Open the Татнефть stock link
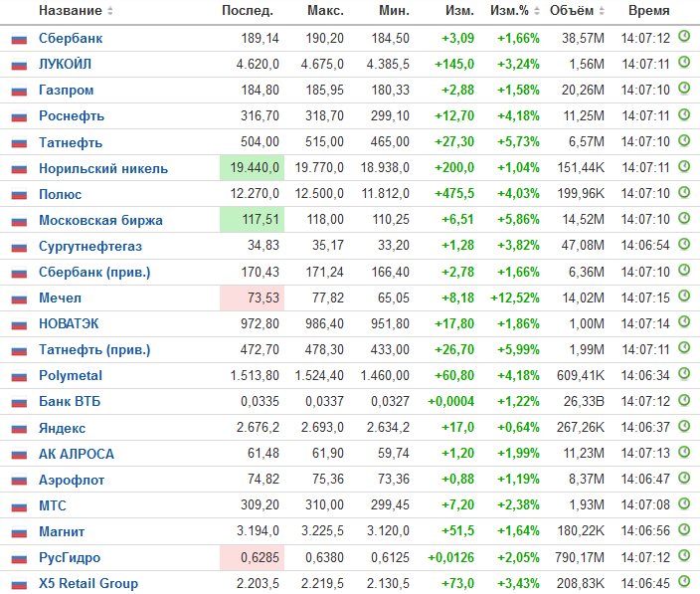Screen dimensions: 700x594 (x=71, y=142)
